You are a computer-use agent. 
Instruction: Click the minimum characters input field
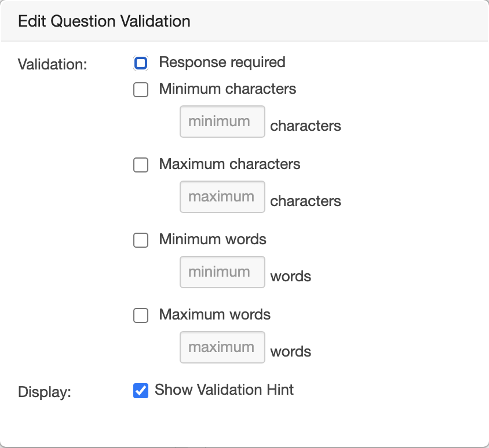222,122
